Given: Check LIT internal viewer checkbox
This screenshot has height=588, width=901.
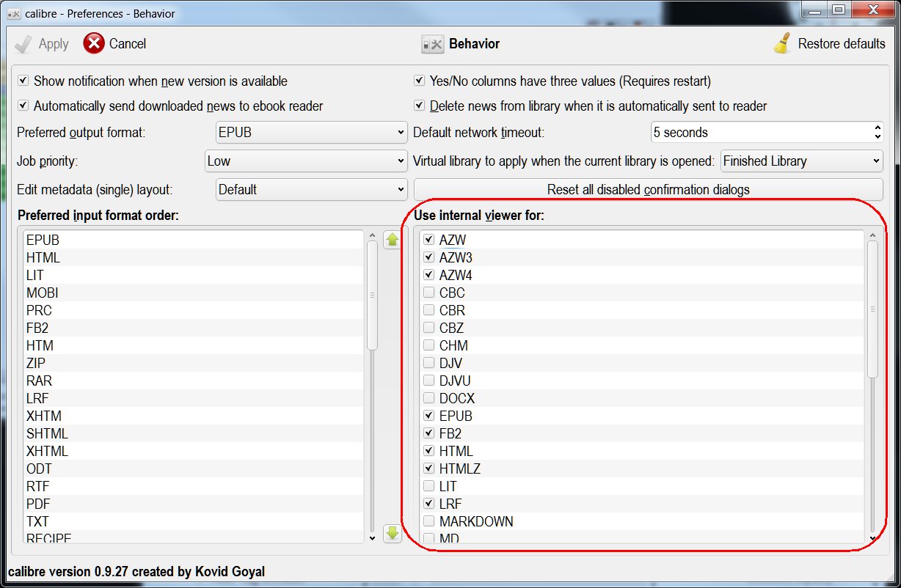Looking at the screenshot, I should click(x=429, y=486).
